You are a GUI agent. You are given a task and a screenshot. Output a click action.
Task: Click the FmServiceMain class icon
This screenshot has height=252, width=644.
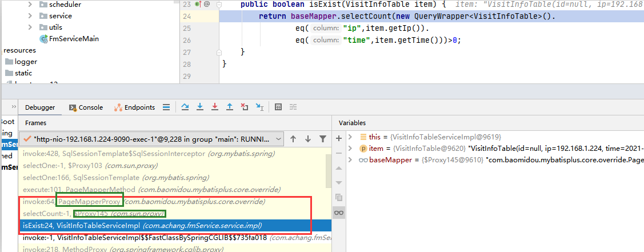pos(43,39)
